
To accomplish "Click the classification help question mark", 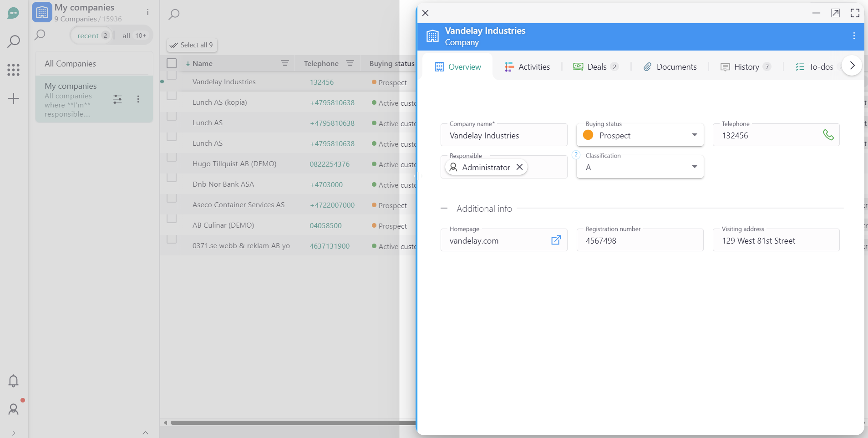I will tap(576, 155).
